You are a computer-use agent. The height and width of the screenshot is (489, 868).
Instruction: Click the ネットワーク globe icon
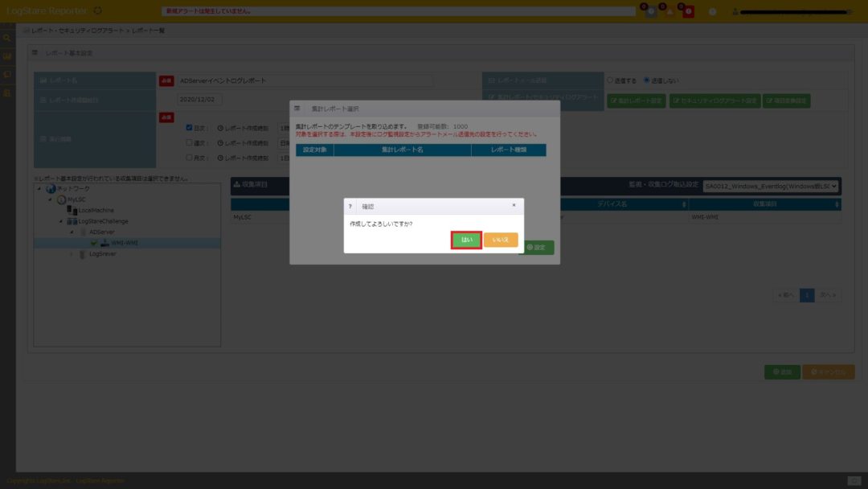51,189
